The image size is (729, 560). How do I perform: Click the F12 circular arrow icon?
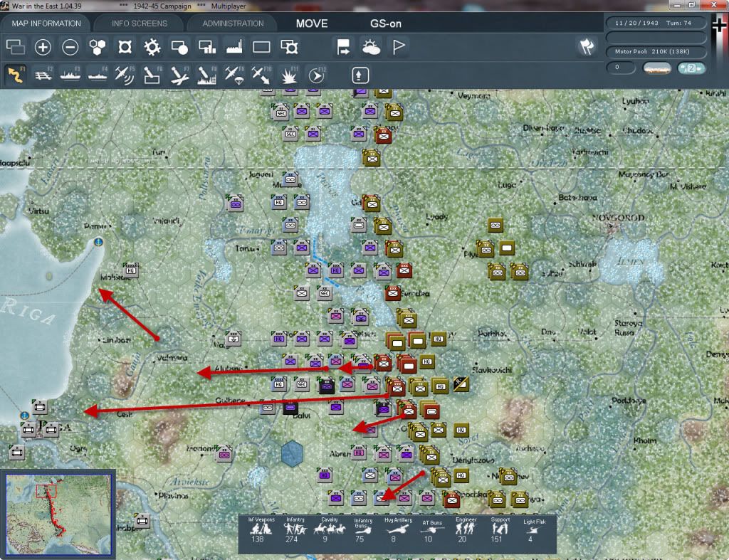tap(317, 75)
